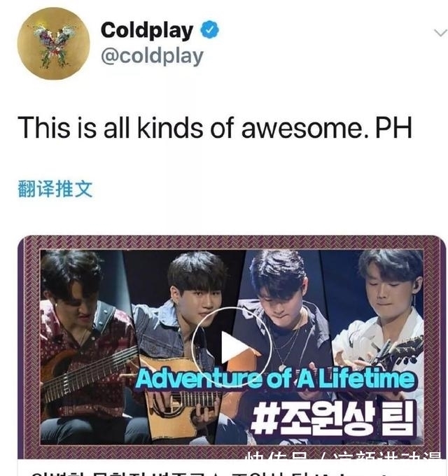Open Coldplay's butterfly profile avatar
Viewport: 448px width, 476px height.
(x=53, y=43)
